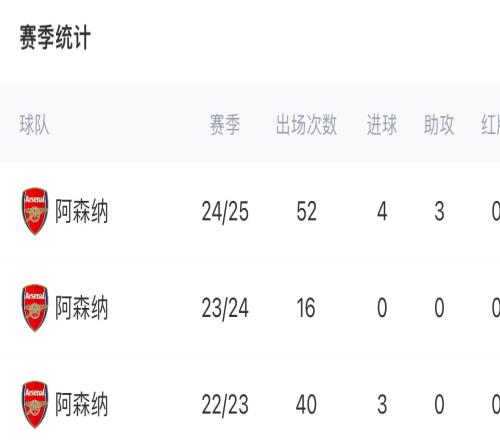Click the 16 appearances value
The image size is (500, 440).
coord(306,308)
